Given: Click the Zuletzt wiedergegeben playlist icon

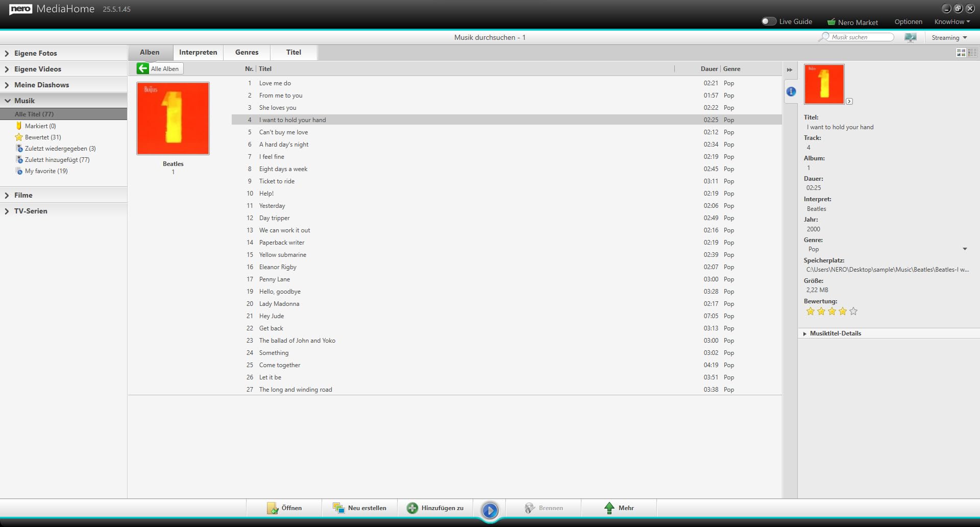Looking at the screenshot, I should point(19,149).
